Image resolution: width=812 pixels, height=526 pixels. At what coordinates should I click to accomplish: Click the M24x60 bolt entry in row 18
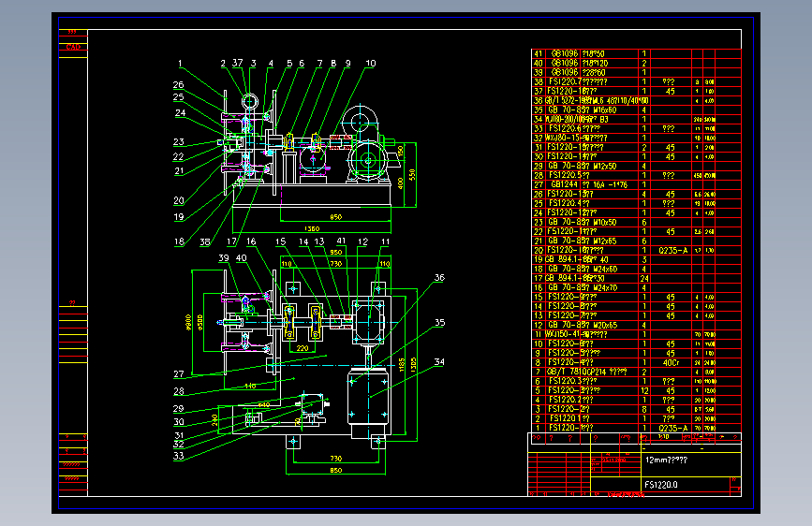[x=582, y=270]
